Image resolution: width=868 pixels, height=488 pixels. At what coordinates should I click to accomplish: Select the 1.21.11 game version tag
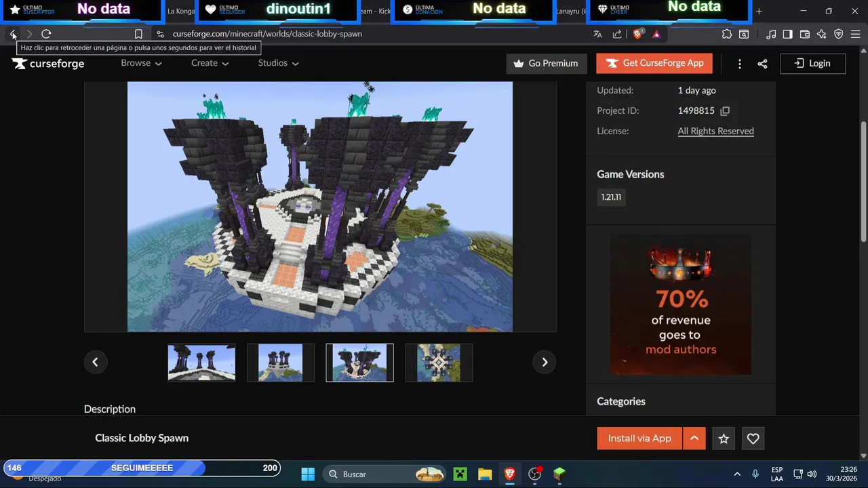(611, 197)
